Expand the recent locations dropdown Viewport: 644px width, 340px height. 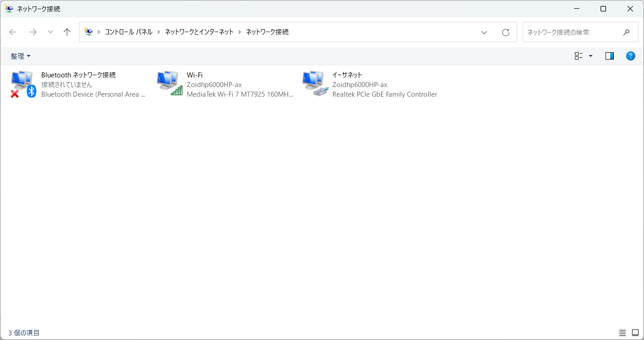[50, 32]
